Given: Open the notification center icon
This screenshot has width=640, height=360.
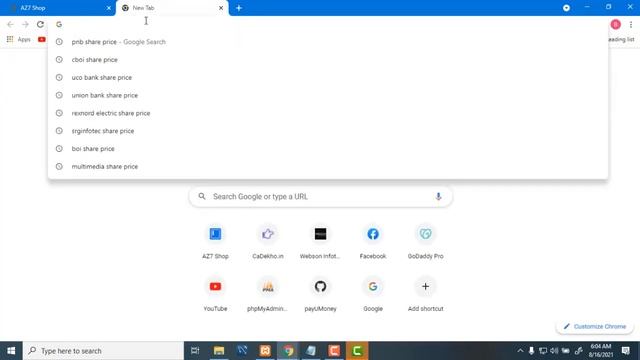Looking at the screenshot, I should (x=626, y=351).
